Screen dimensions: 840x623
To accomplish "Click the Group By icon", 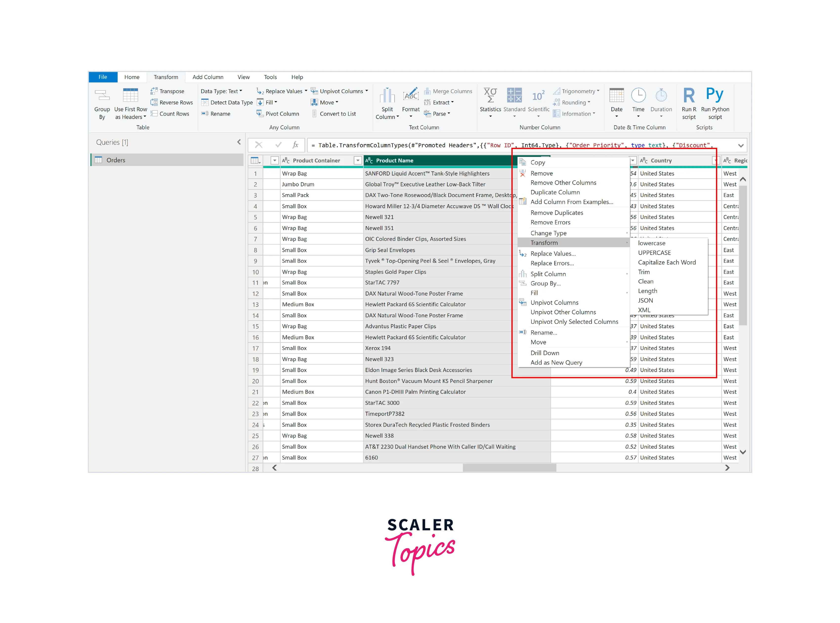I will pos(102,95).
